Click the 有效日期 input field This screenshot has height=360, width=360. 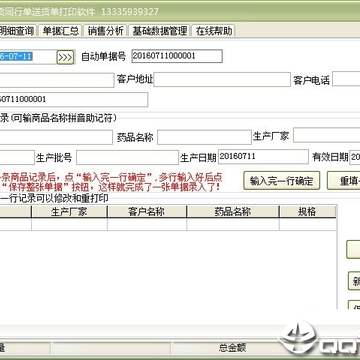click(354, 157)
